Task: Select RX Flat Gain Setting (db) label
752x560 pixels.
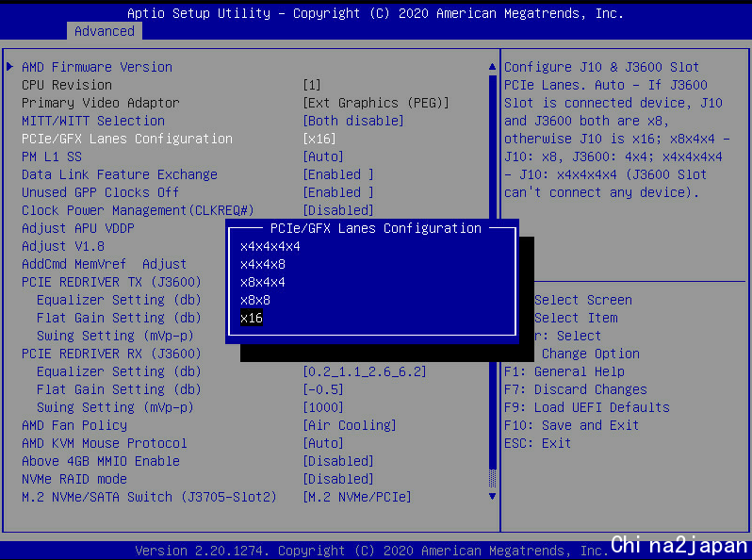Action: (119, 389)
